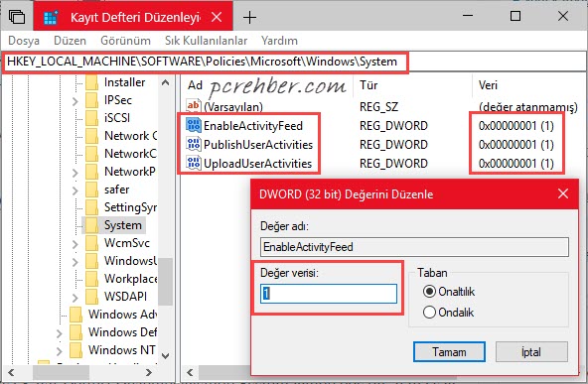Expand the NetworkP tree node
Image resolution: width=588 pixels, height=384 pixels.
click(75, 173)
